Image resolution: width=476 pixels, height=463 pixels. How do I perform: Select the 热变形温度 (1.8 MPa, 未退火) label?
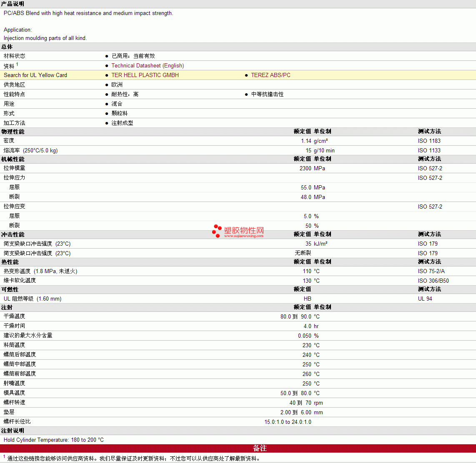pyautogui.click(x=40, y=271)
